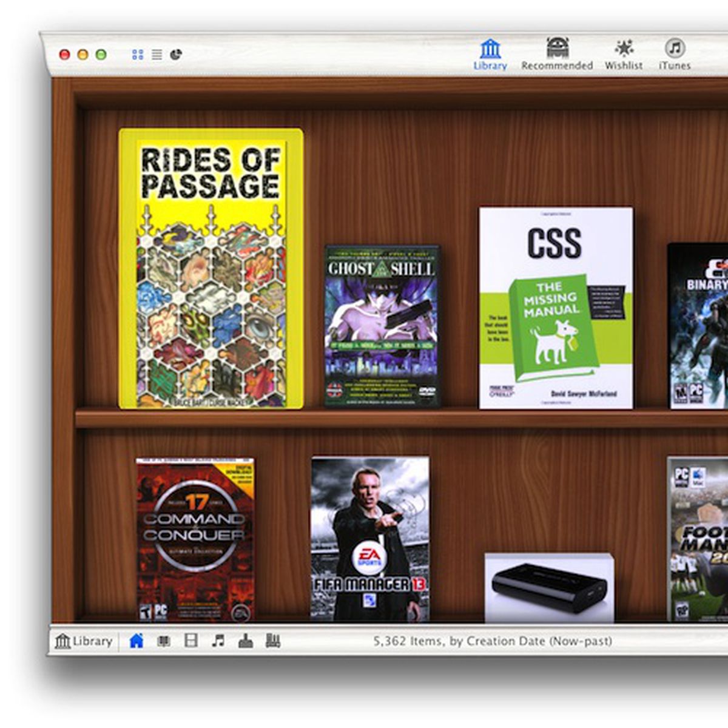Open the Recommended tab
The height and width of the screenshot is (728, 728).
tap(557, 55)
